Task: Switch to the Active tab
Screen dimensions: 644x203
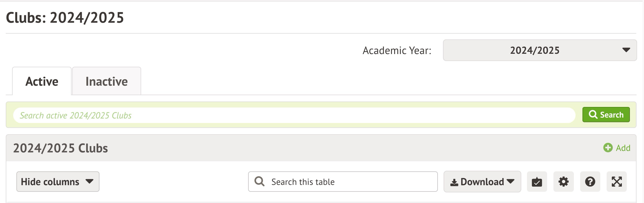Action: (42, 81)
